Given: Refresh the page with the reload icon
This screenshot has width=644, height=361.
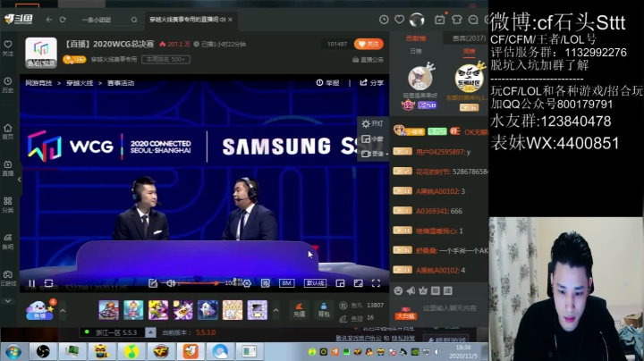Looking at the screenshot, I should pyautogui.click(x=63, y=20).
